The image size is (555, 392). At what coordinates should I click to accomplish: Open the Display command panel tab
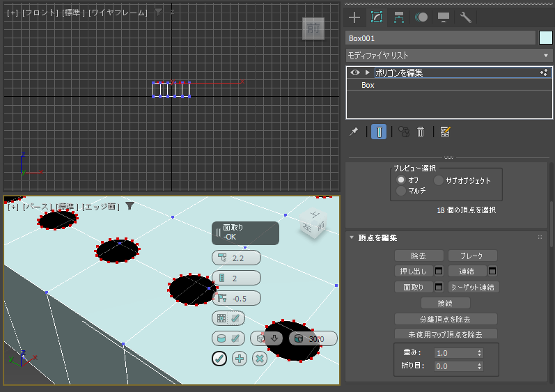tap(444, 17)
